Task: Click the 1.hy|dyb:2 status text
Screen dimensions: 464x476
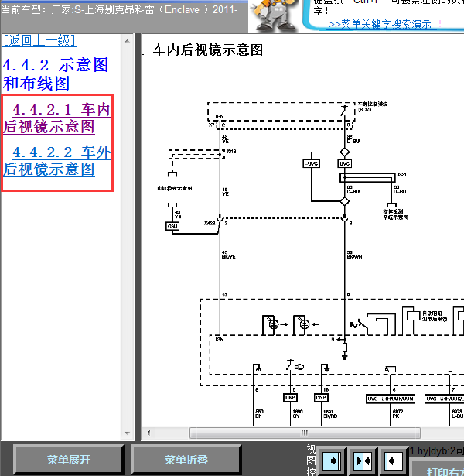Action: coord(437,451)
